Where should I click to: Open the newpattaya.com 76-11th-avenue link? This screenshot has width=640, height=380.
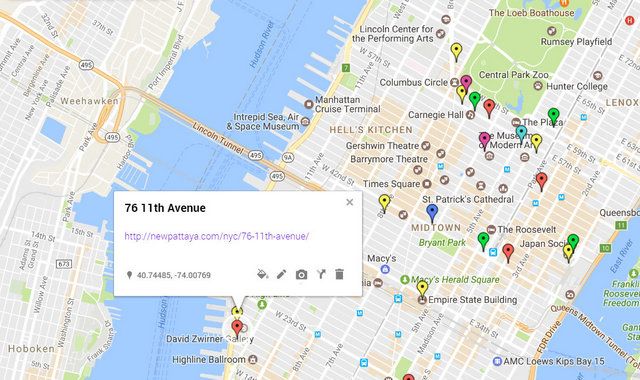pyautogui.click(x=216, y=236)
